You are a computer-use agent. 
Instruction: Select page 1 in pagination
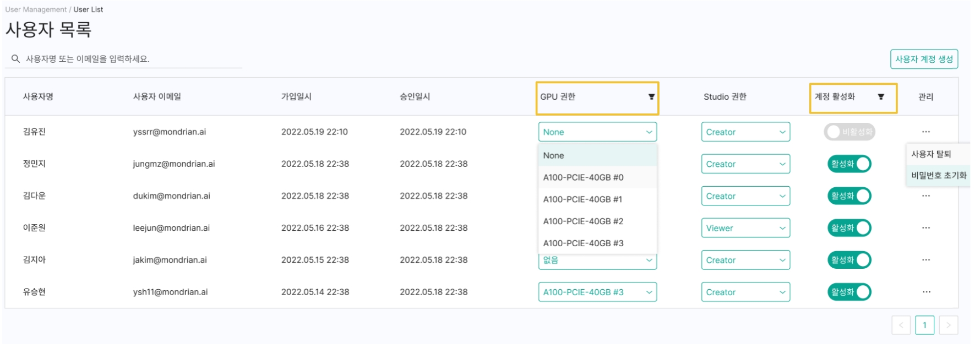coord(924,325)
